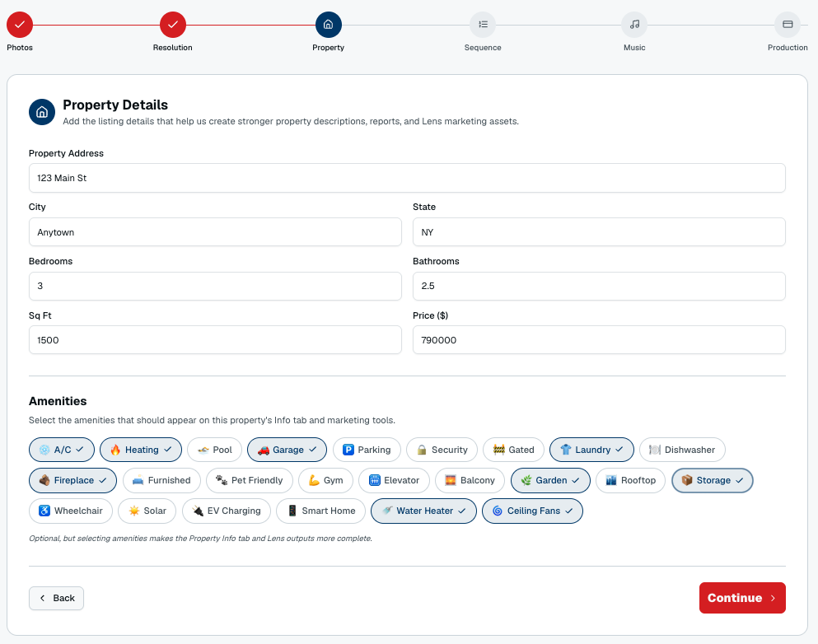Click the Resolution step label
This screenshot has height=644, width=818.
tap(173, 48)
